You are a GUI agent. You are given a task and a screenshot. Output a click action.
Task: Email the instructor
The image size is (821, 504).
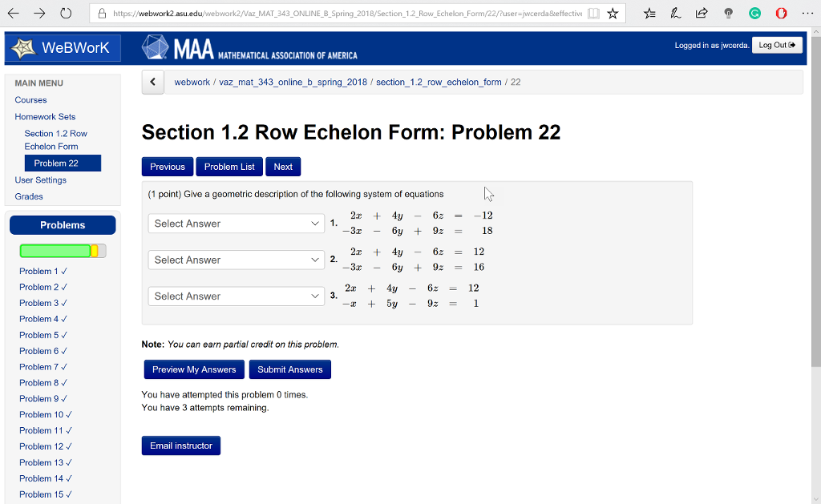tap(180, 446)
